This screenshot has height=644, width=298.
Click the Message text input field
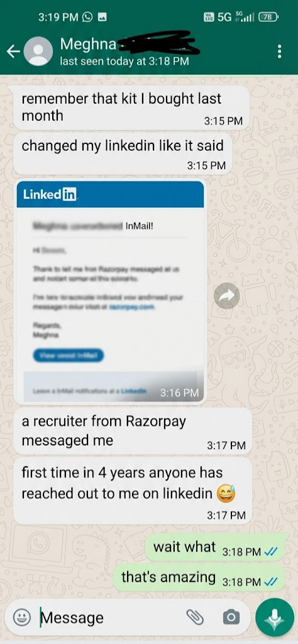pos(111,618)
